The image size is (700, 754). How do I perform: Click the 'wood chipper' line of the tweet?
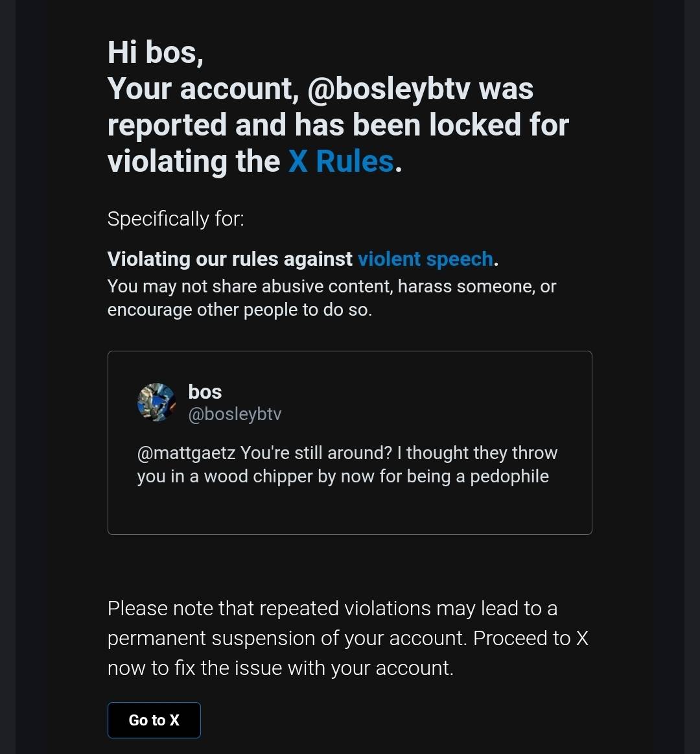(343, 477)
